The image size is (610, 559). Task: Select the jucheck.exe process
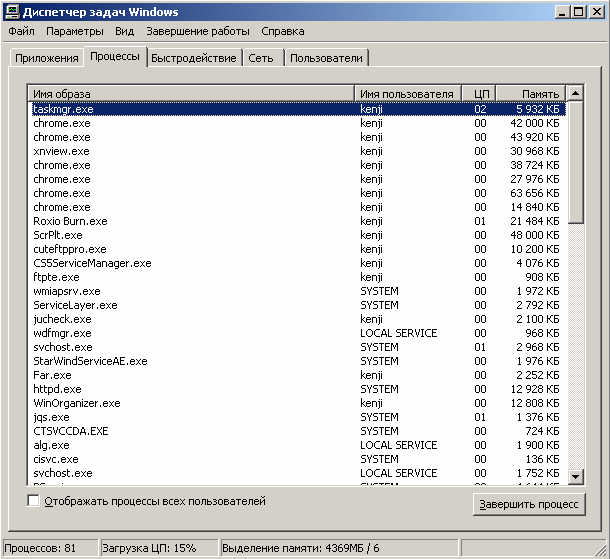pyautogui.click(x=298, y=319)
